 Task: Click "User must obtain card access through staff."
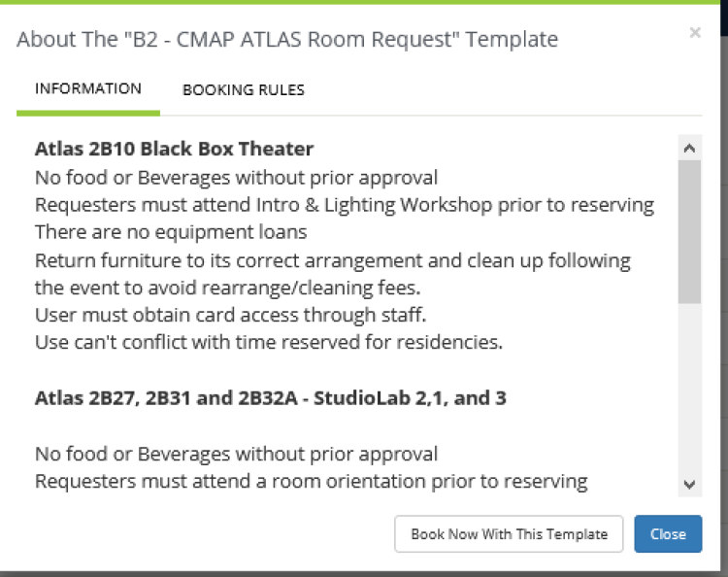[x=230, y=315]
